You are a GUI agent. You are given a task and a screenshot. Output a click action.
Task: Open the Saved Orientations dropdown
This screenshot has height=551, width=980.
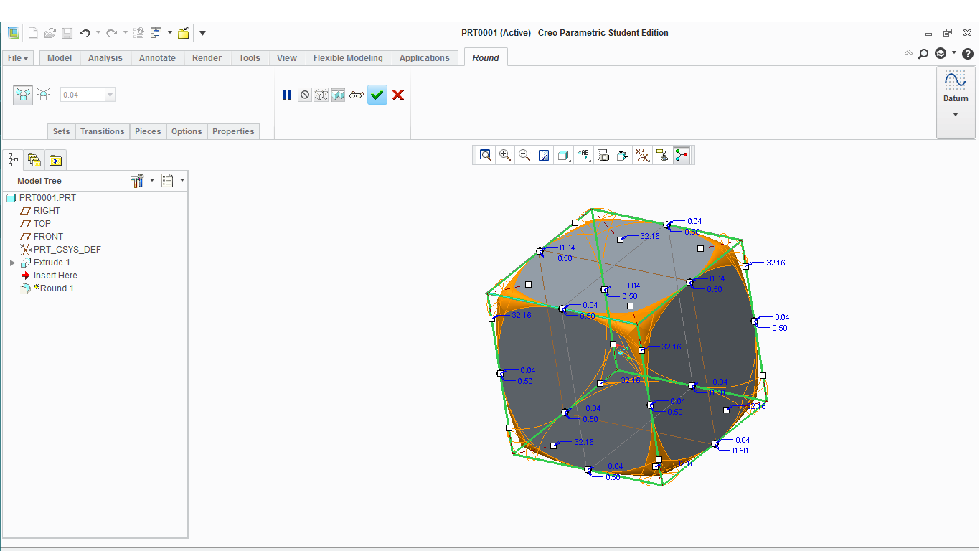[x=584, y=155]
